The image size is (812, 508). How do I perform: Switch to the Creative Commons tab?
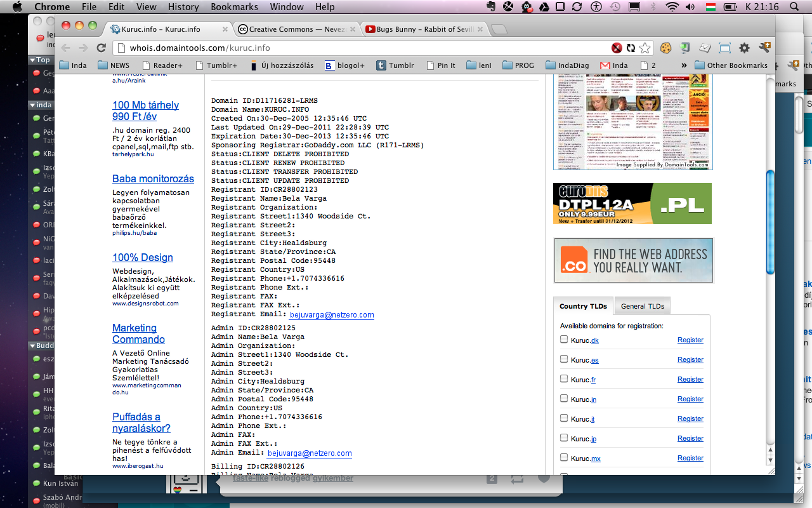[x=296, y=29]
